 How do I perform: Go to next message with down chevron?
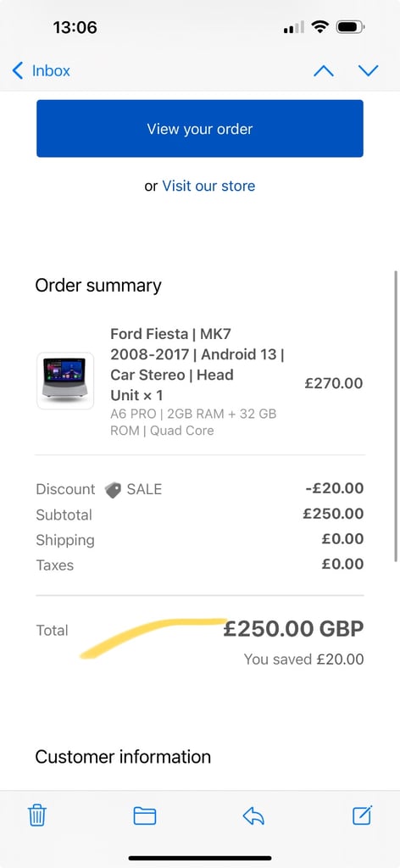tap(368, 71)
